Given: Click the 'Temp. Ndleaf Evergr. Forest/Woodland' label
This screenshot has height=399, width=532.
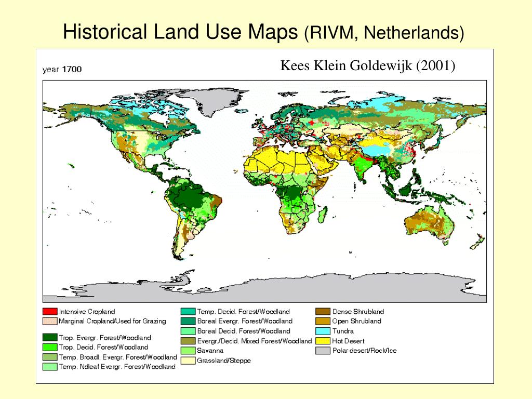Looking at the screenshot, I should tap(117, 366).
